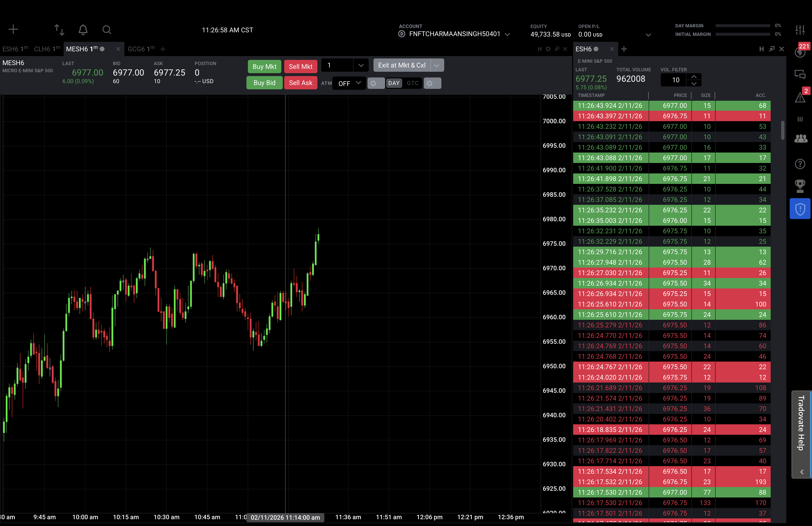Select DAY time-in-force option
Viewport: 812px width, 526px height.
(394, 83)
